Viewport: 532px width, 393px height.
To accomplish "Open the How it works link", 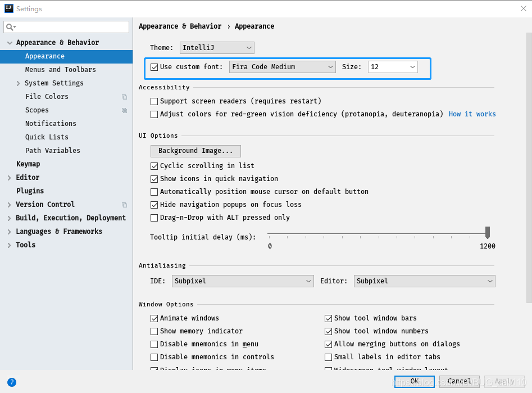I will tap(472, 114).
